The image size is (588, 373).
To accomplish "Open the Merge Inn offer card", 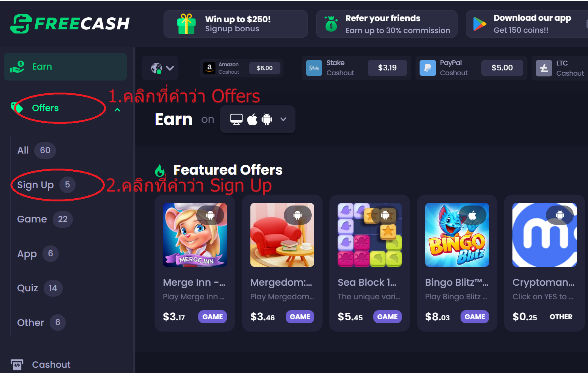I will tap(195, 263).
